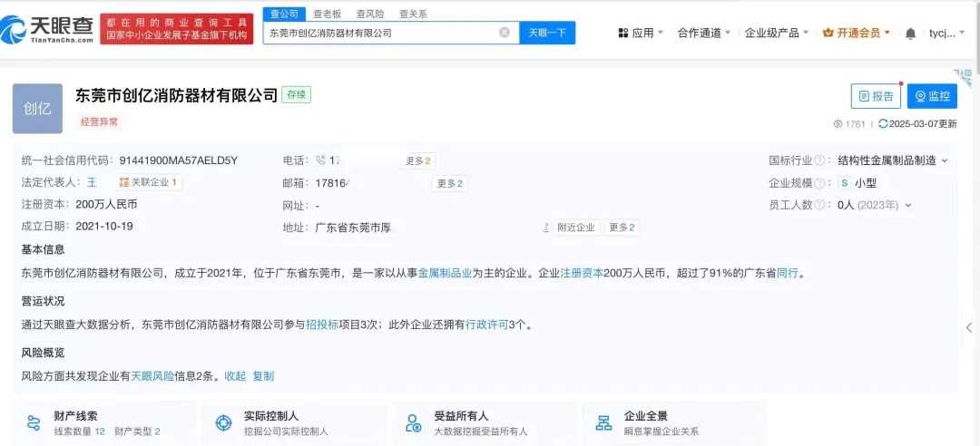
Task: Click the 关联企业 1 tag
Action: click(x=150, y=182)
